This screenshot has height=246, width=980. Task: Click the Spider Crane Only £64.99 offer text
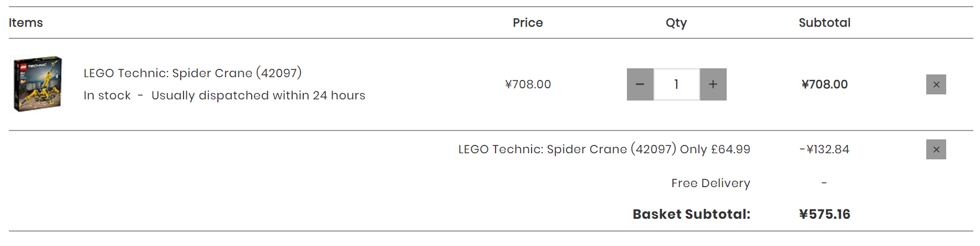tap(604, 149)
